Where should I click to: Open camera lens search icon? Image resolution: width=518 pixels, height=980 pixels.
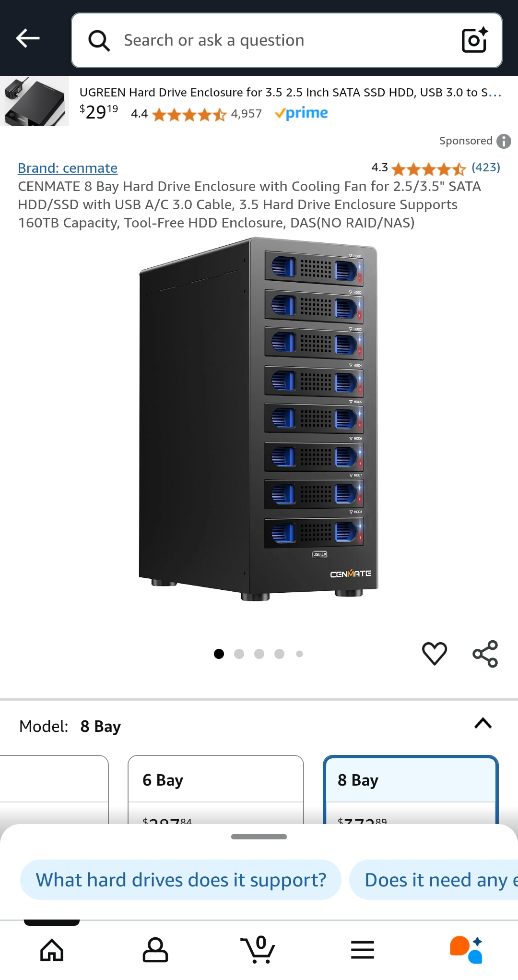click(474, 40)
